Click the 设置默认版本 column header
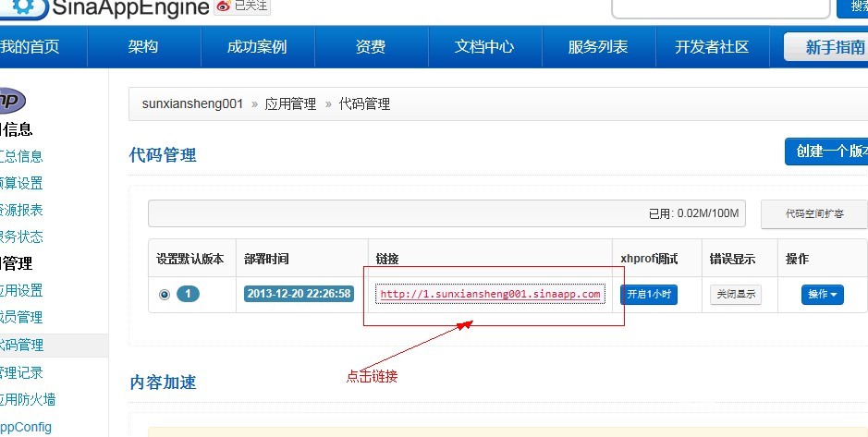 (190, 259)
